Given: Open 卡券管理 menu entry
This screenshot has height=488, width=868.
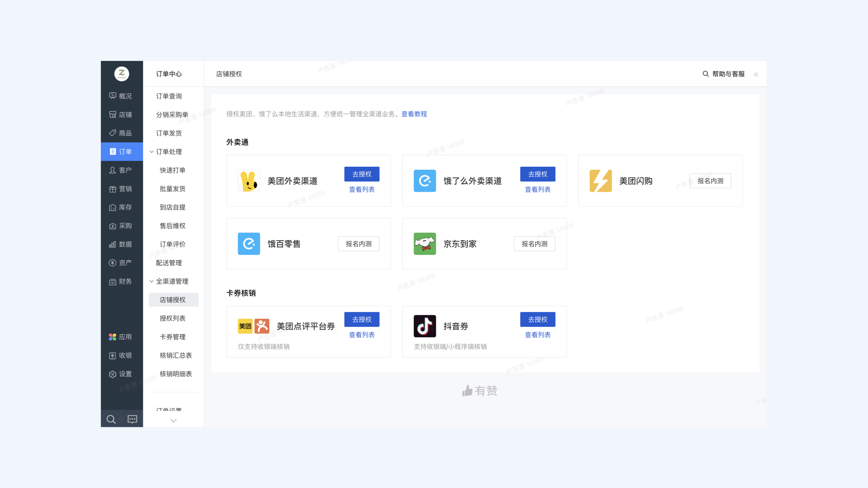Looking at the screenshot, I should pyautogui.click(x=173, y=337).
